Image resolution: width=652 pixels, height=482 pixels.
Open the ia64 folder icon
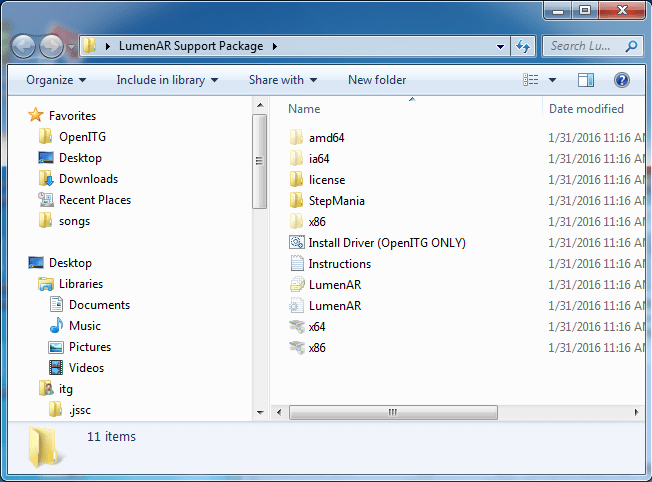coord(296,158)
